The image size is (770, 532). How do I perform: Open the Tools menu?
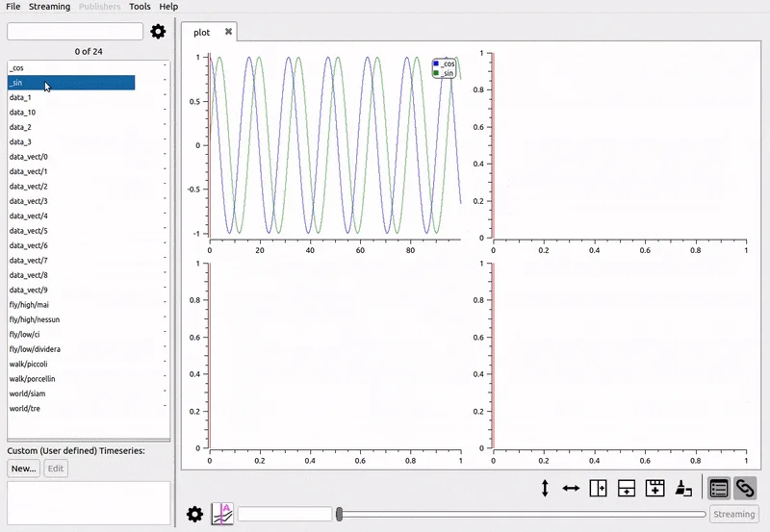pos(140,7)
